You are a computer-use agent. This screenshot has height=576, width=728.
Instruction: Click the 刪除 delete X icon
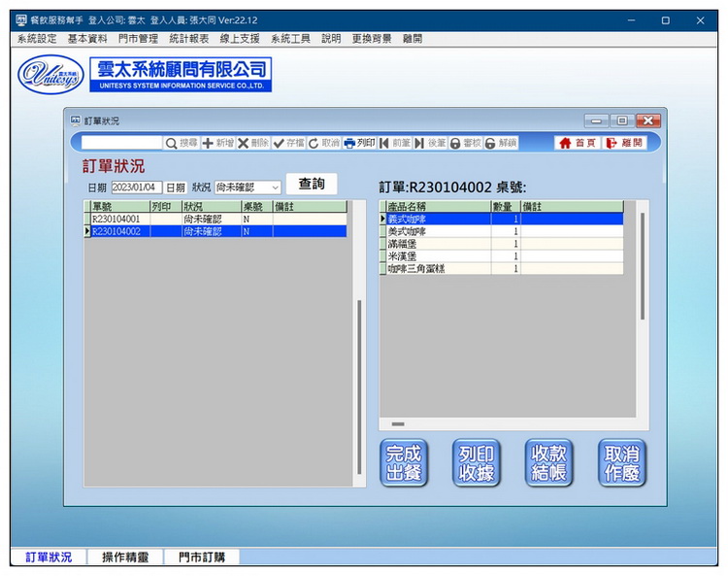pos(244,143)
